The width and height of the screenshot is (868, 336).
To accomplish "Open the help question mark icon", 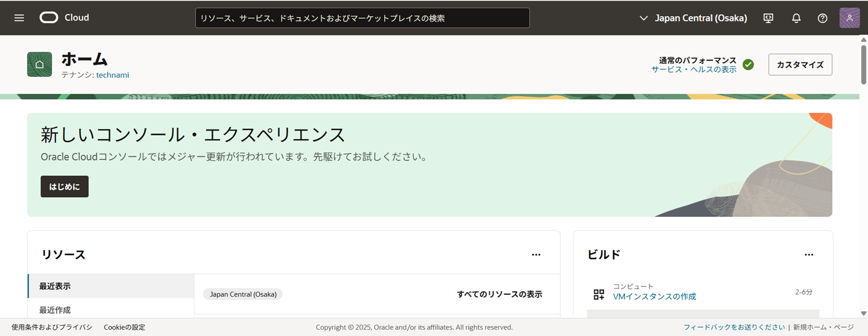I will point(822,18).
